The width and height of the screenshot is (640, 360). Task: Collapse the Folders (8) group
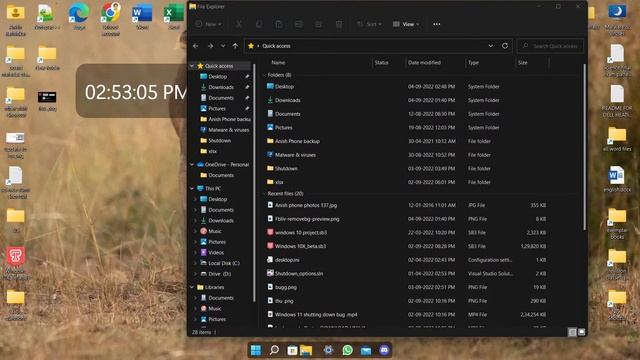(x=264, y=75)
